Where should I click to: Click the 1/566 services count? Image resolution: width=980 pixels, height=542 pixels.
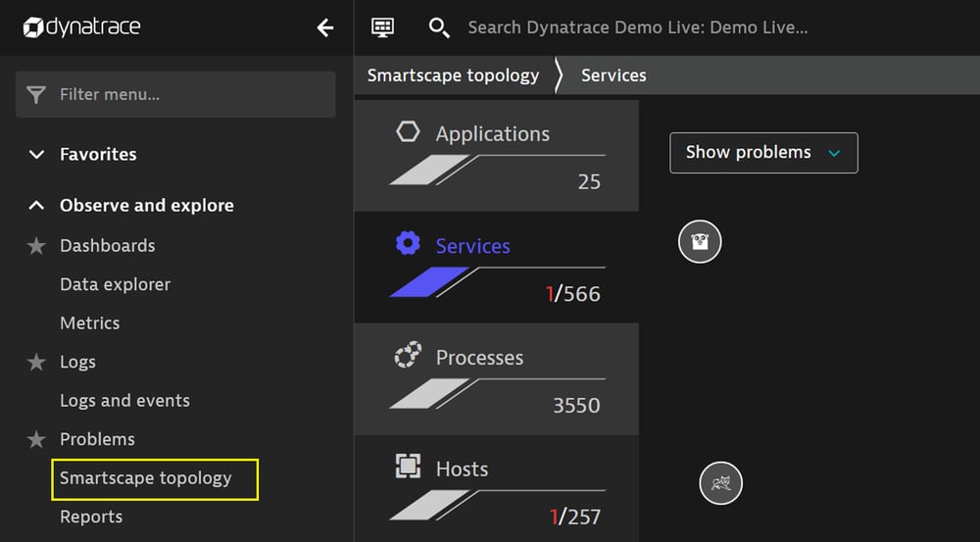click(x=573, y=294)
